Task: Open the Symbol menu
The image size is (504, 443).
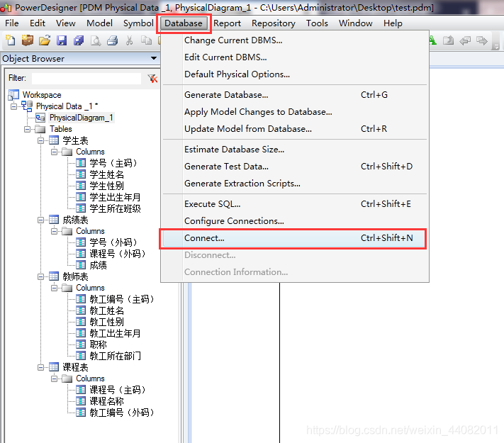Action: (138, 23)
